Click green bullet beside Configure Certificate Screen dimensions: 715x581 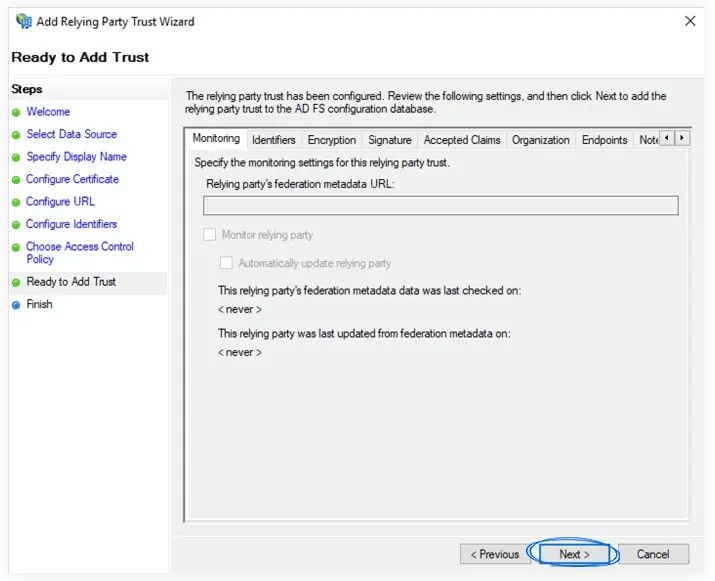16,180
